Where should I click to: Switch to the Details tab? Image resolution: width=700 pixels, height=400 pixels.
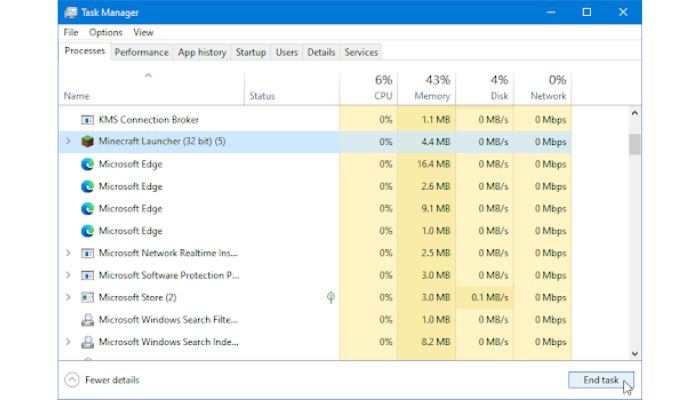point(321,52)
